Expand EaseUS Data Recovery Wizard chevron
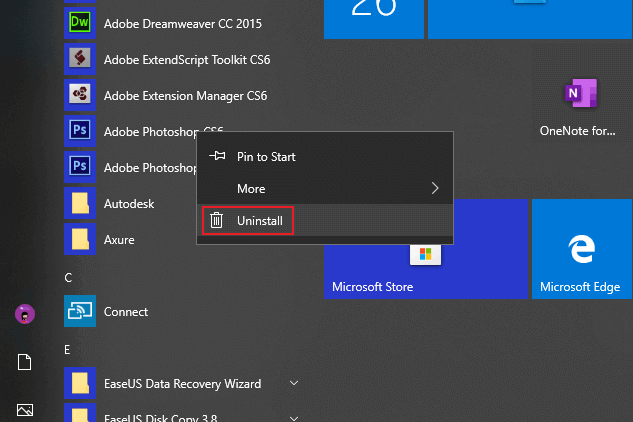 pyautogui.click(x=294, y=383)
